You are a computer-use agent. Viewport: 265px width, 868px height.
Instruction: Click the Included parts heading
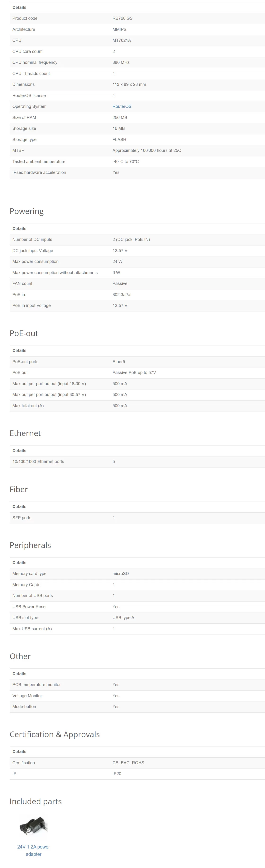click(35, 801)
